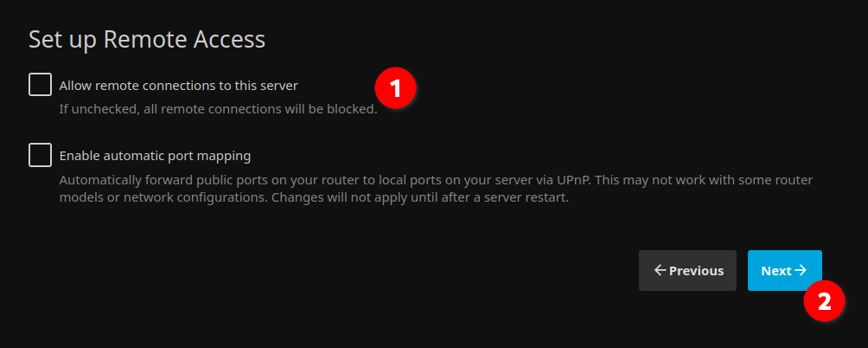Go to the next setup step
This screenshot has height=348, width=868.
point(784,270)
